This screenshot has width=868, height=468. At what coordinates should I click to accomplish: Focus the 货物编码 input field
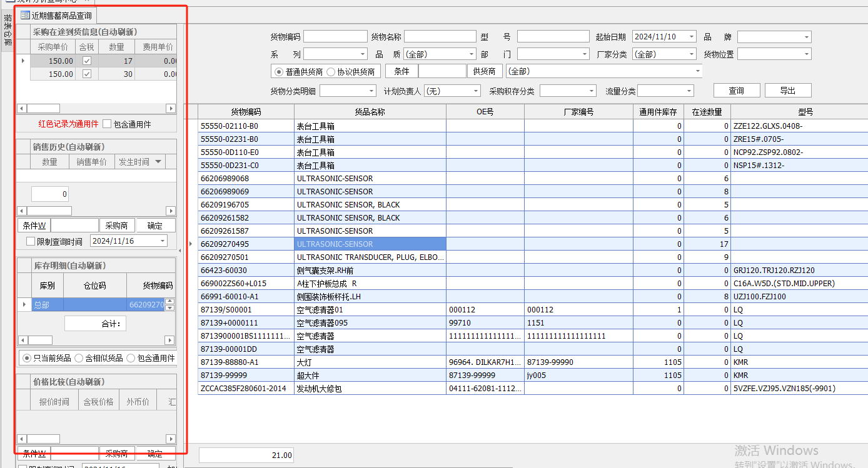point(336,37)
